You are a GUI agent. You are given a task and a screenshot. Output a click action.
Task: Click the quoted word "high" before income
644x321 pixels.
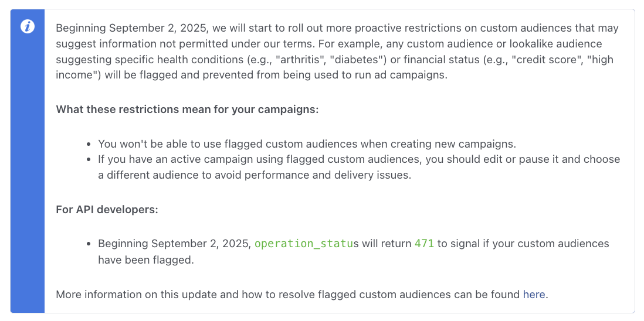(607, 60)
